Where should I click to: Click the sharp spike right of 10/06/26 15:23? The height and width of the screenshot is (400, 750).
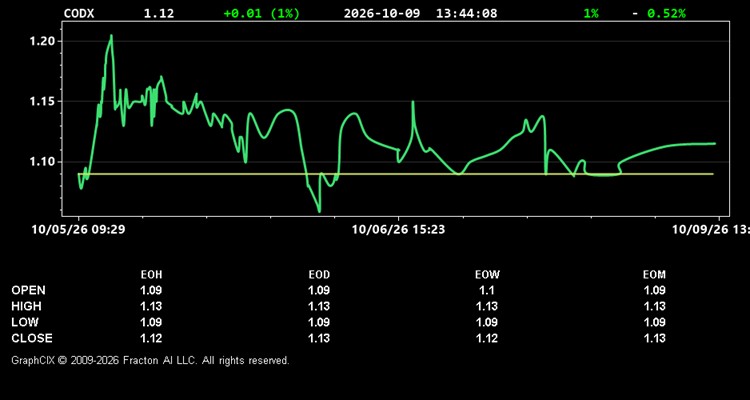click(413, 101)
